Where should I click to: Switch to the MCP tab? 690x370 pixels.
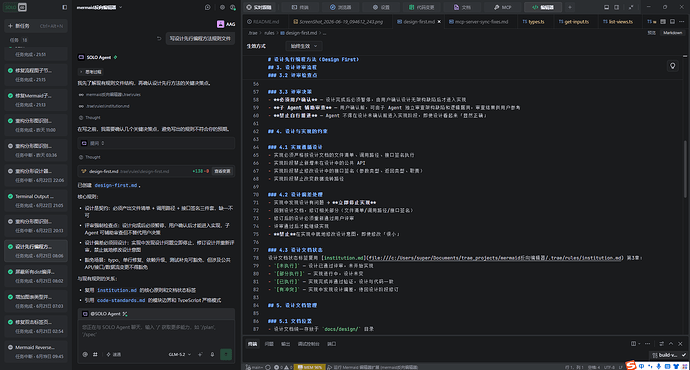pyautogui.click(x=502, y=7)
